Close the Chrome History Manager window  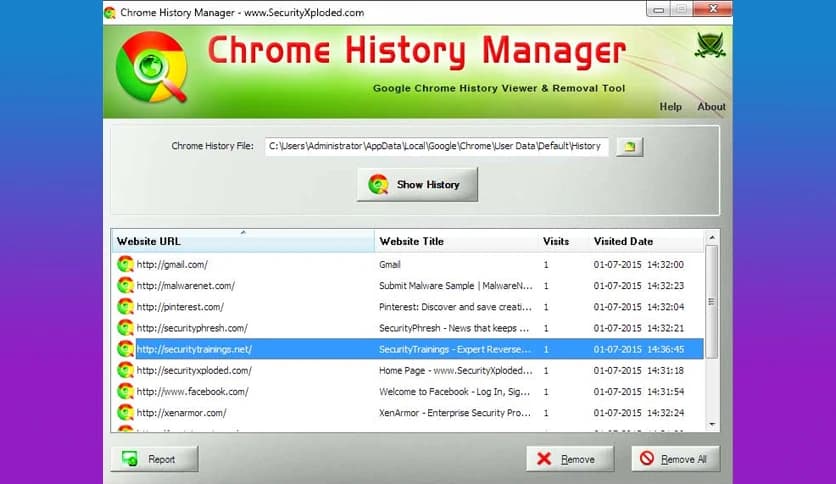713,9
